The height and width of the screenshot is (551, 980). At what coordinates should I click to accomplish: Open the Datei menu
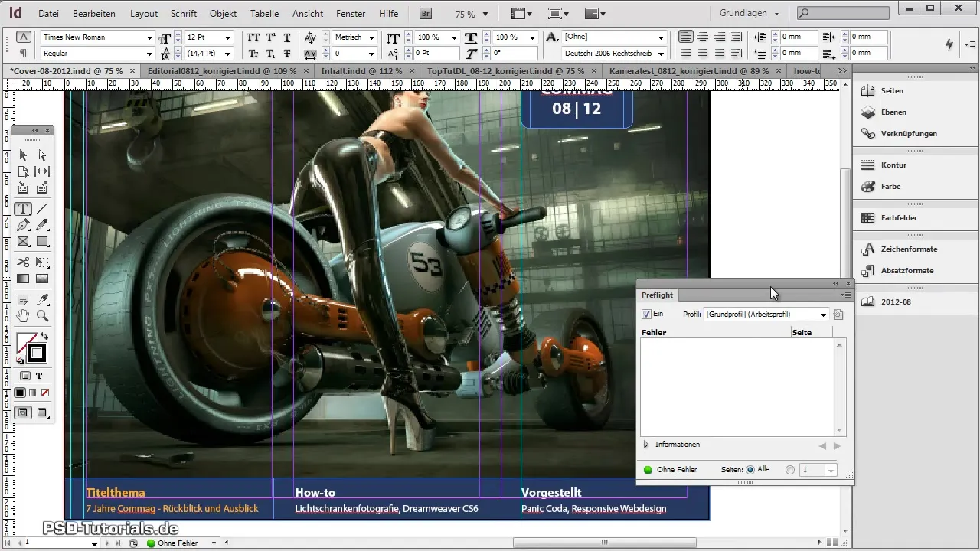tap(48, 14)
